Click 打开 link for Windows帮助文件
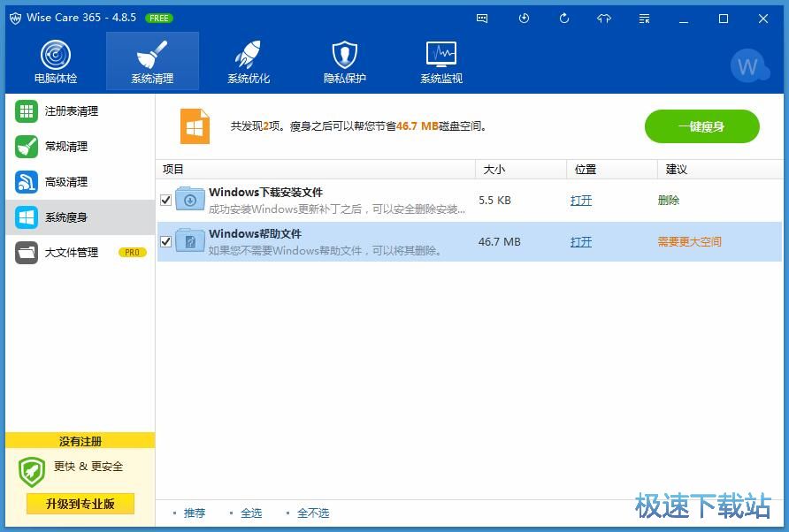 [x=581, y=242]
